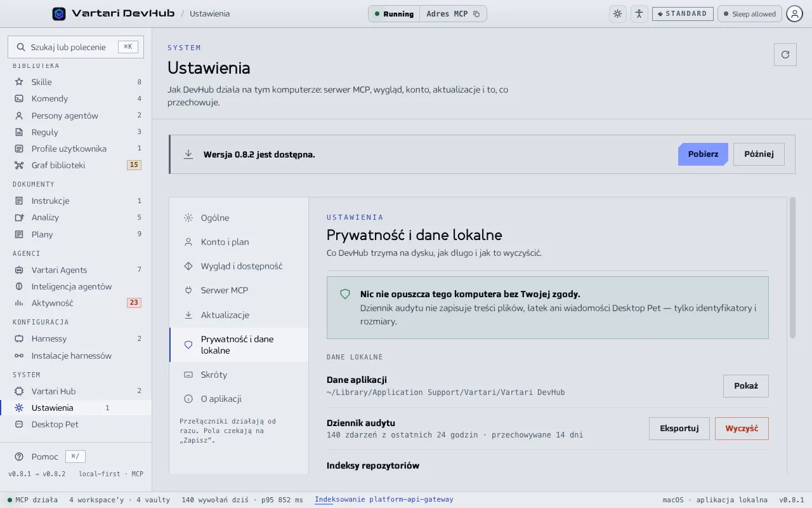Screen dimensions: 812x508
Task: Switch to Wygląd i dostępność tab
Action: [x=239, y=266]
